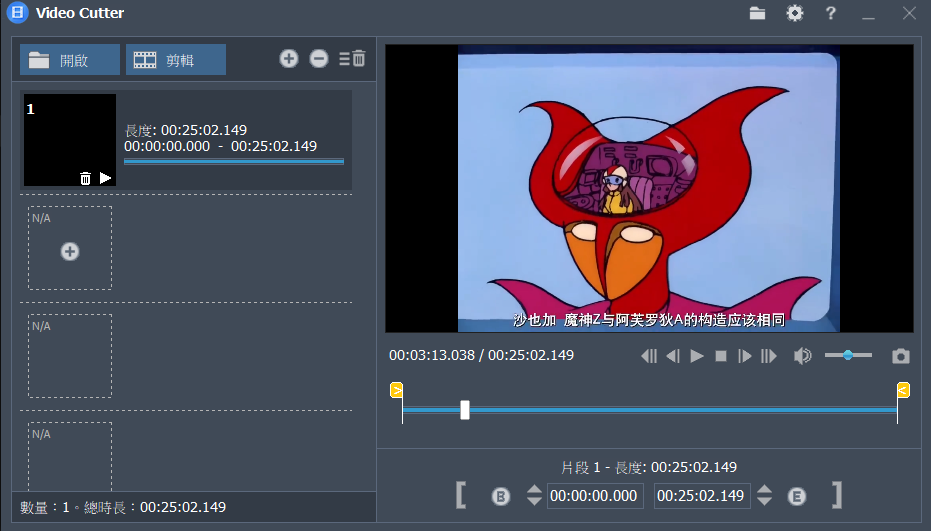Delete segment 1 with trash icon on thumbnail

click(86, 178)
